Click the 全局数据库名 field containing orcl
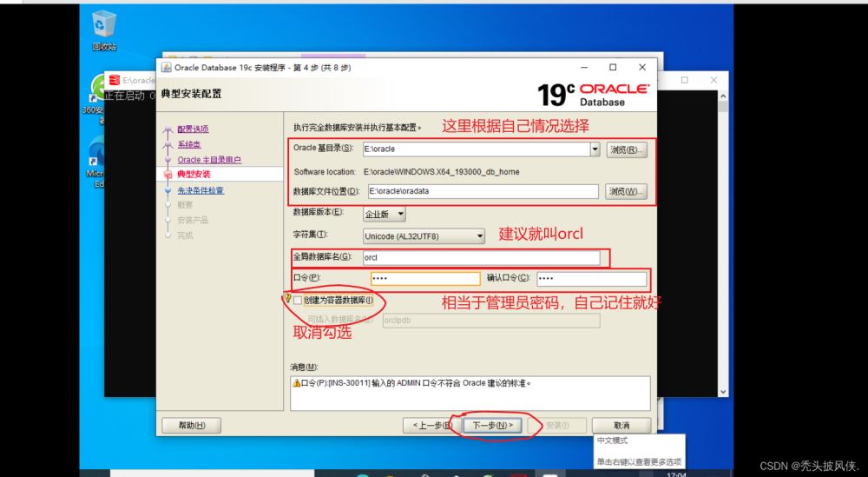The image size is (868, 477). coord(481,257)
